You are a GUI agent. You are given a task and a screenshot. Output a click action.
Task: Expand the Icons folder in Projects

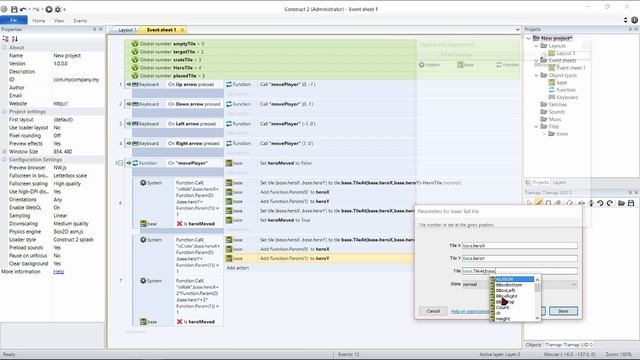(x=544, y=134)
